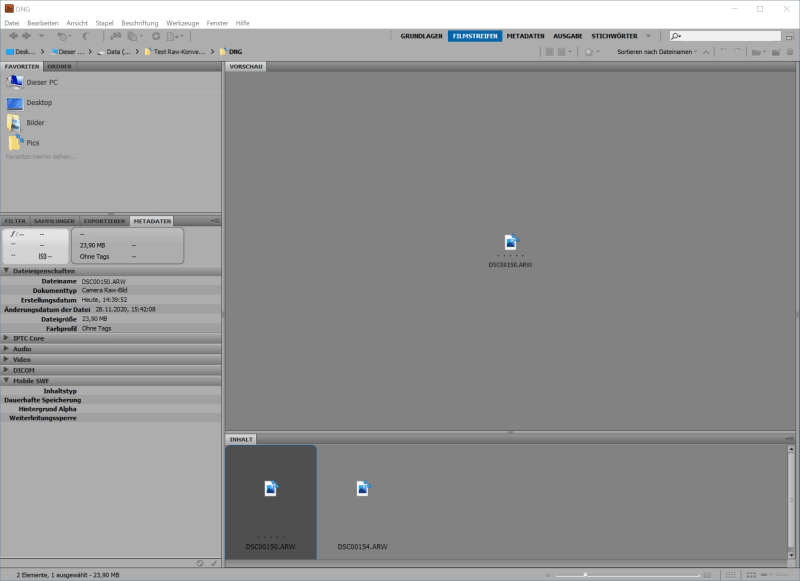
Task: Select the Ordner panel tab
Action: point(60,66)
